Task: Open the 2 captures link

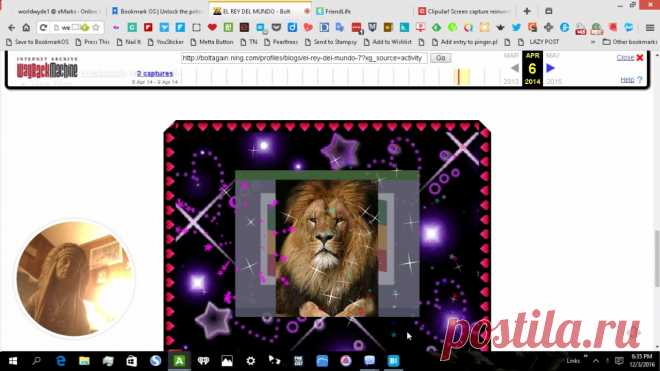Action: click(154, 74)
